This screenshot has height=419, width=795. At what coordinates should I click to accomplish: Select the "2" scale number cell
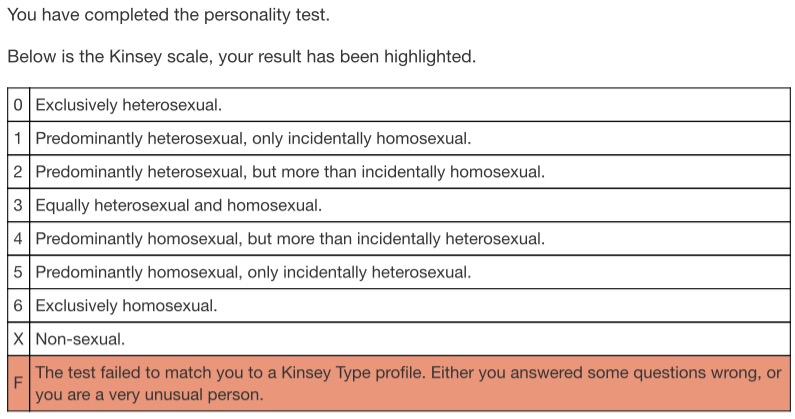(x=19, y=171)
